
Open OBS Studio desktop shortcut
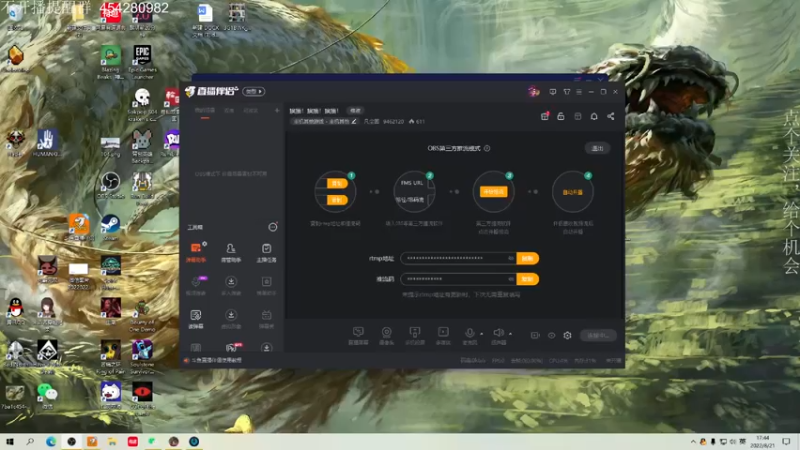(x=110, y=186)
